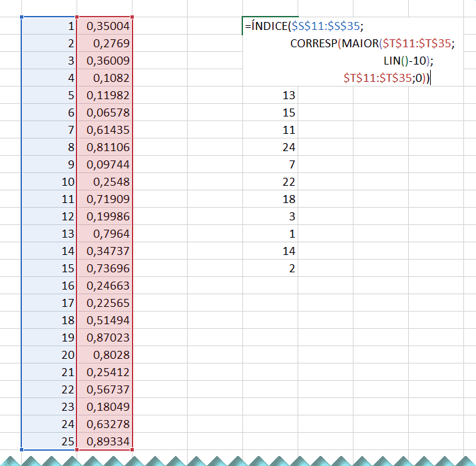476x466 pixels.
Task: Pick the cell containing 0,06578
Action: click(x=107, y=113)
